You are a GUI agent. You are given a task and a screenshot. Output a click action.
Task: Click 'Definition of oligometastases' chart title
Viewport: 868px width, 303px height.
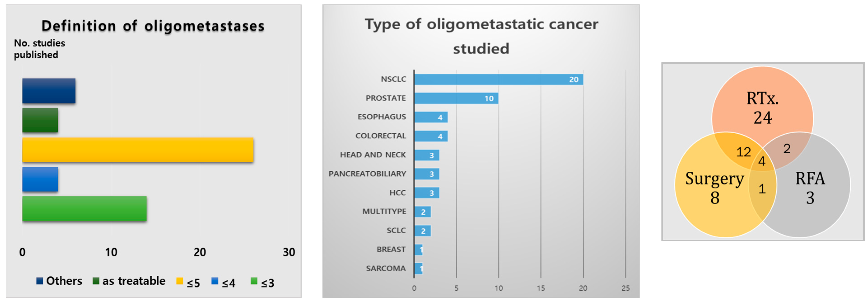[153, 26]
